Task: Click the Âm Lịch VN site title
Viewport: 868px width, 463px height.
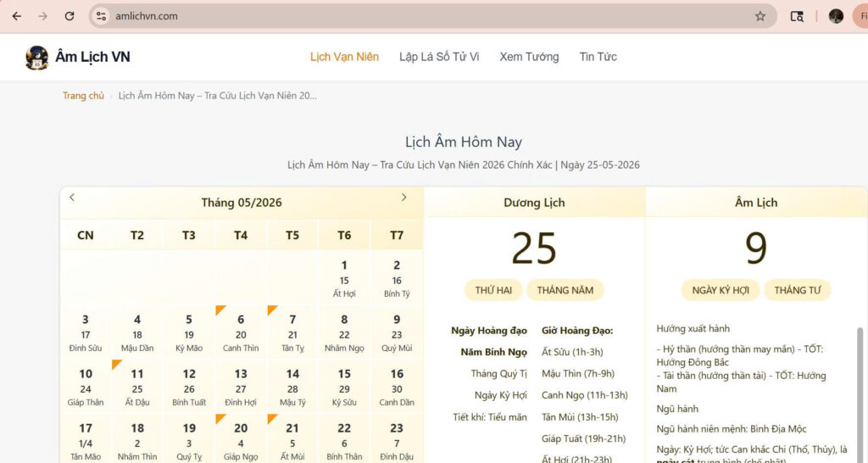Action: pos(92,57)
